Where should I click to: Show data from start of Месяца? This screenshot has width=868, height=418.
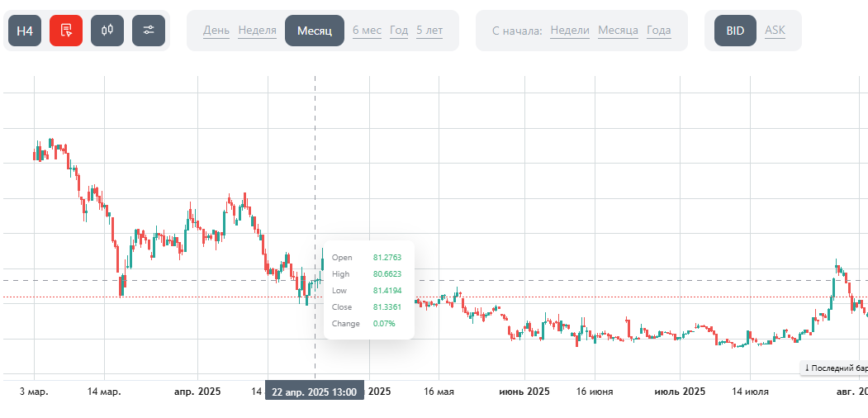(x=619, y=31)
